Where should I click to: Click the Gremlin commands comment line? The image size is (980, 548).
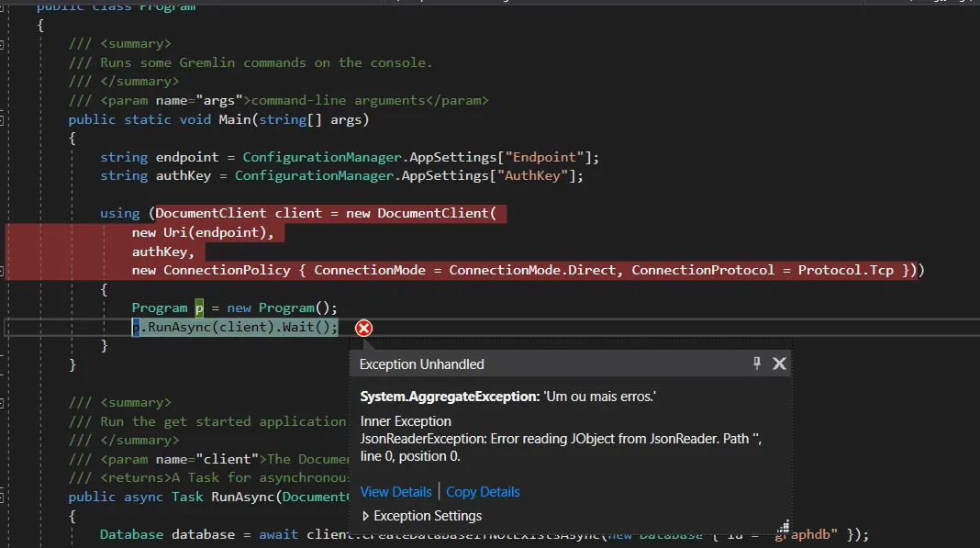251,62
